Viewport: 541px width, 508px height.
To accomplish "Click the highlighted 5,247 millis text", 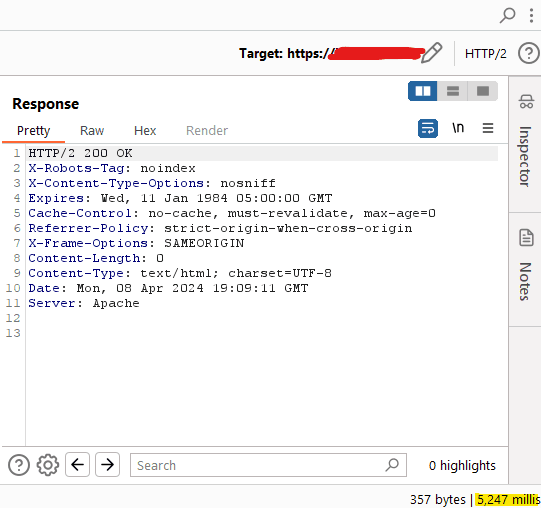I will pyautogui.click(x=508, y=500).
